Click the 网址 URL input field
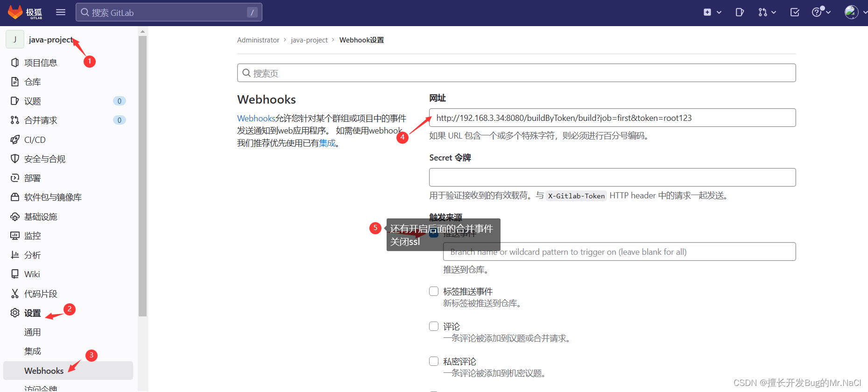 click(x=613, y=118)
